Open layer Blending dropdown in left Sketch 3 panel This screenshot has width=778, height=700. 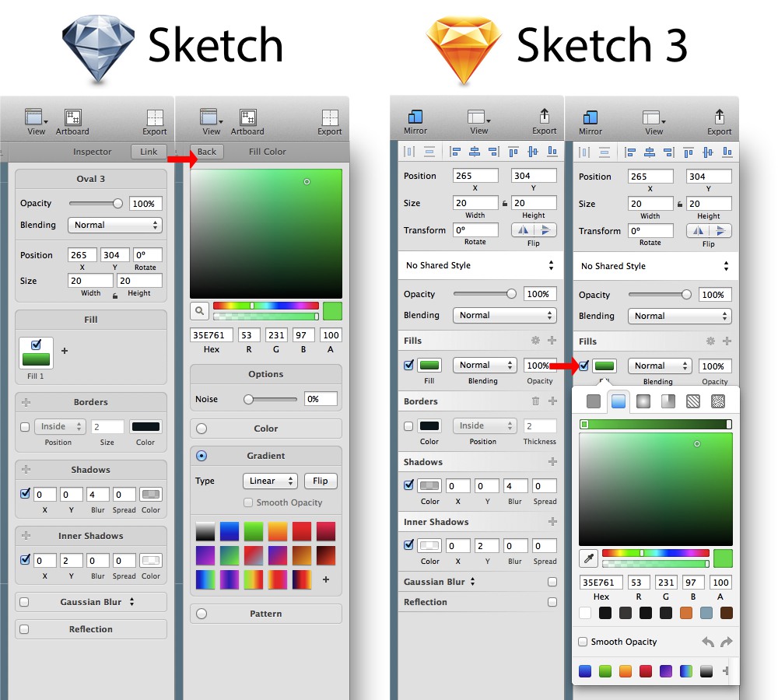(505, 315)
